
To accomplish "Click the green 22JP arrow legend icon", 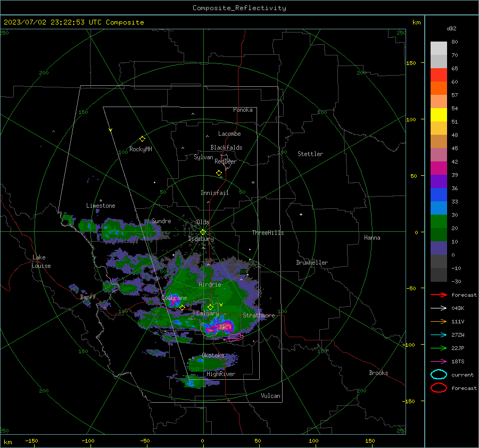I will pos(439,348).
